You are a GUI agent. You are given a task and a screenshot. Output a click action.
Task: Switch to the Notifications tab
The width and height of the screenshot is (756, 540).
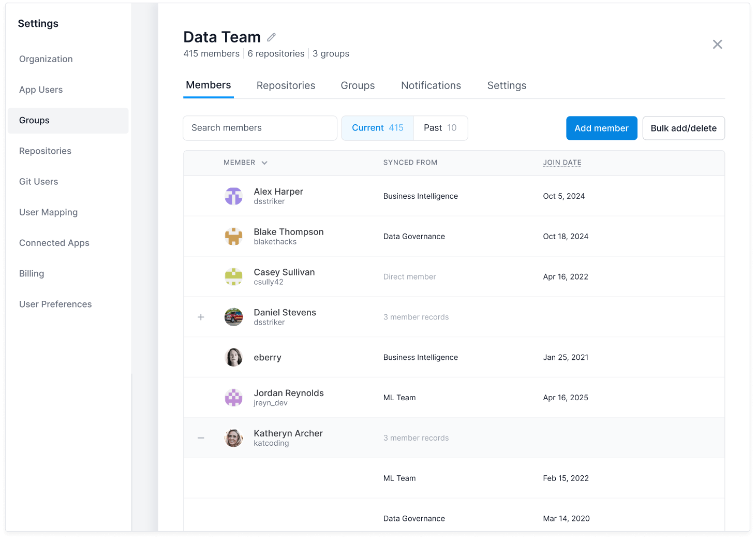431,85
